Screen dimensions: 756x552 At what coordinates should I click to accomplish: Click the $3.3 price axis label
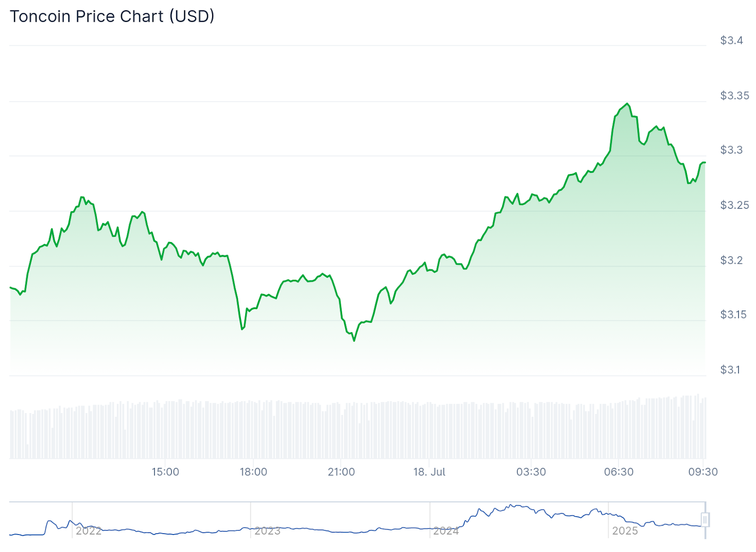click(731, 150)
